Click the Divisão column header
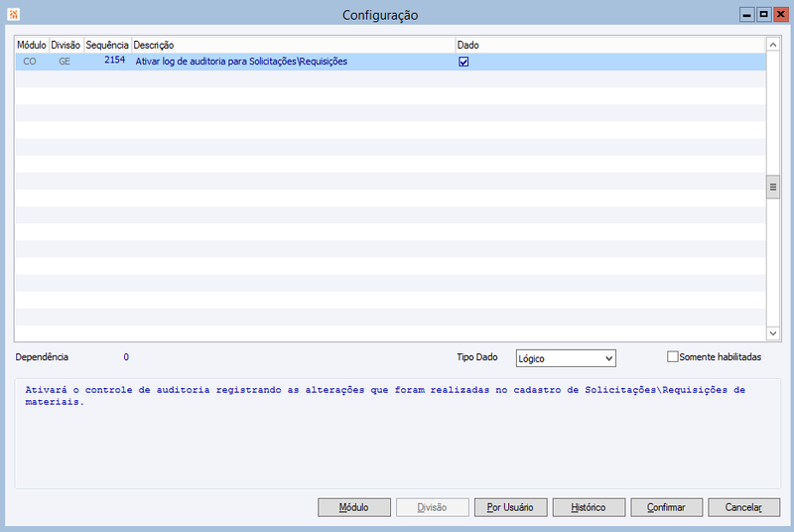The image size is (794, 532). (66, 45)
